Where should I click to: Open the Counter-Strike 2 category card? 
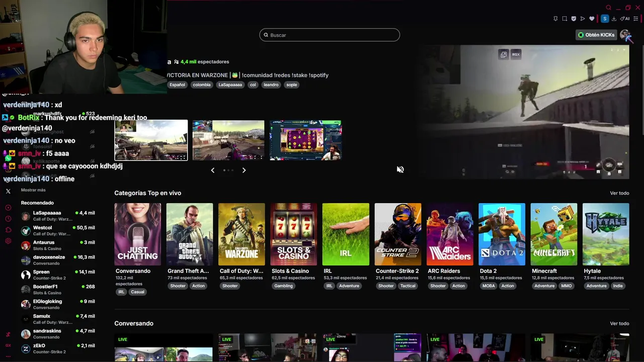(397, 234)
